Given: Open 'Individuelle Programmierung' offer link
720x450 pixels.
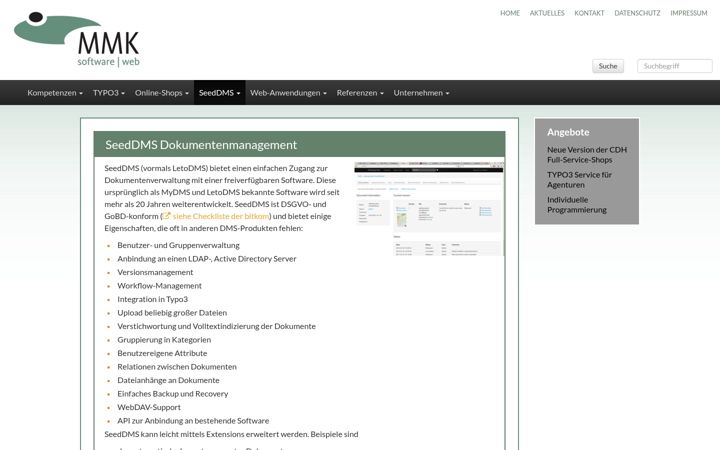Looking at the screenshot, I should (x=577, y=205).
